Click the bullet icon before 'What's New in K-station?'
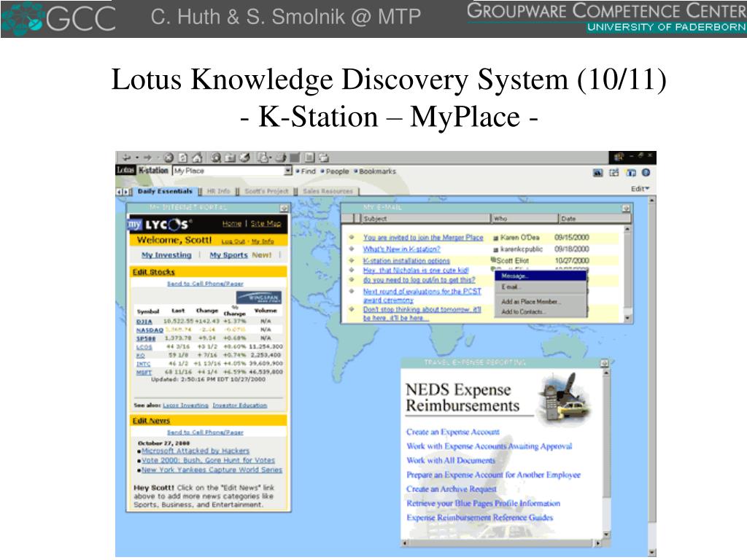Screen dimensions: 747x560 (352, 249)
